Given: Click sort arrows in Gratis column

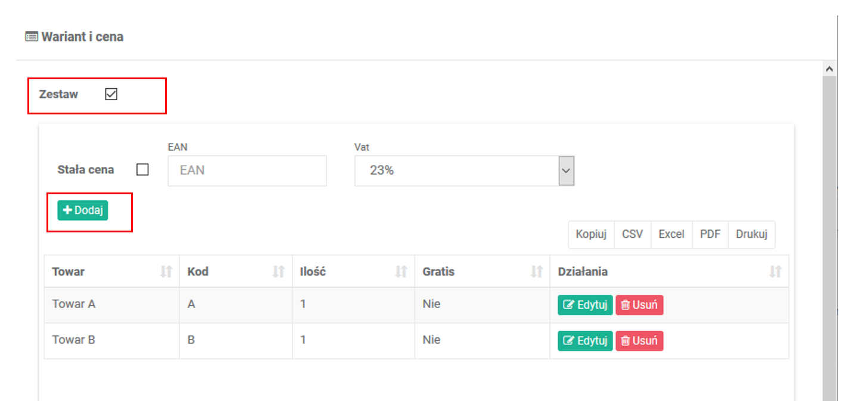Looking at the screenshot, I should pos(537,272).
